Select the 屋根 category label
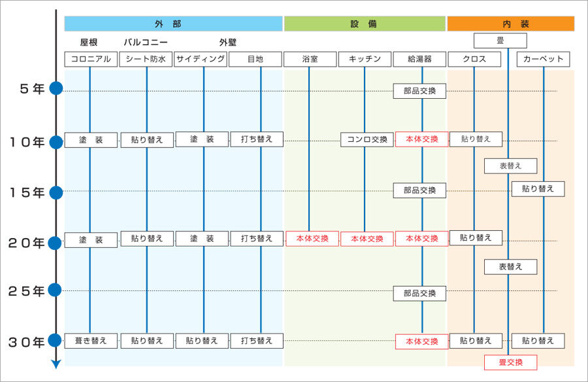588x382 pixels. [89, 43]
